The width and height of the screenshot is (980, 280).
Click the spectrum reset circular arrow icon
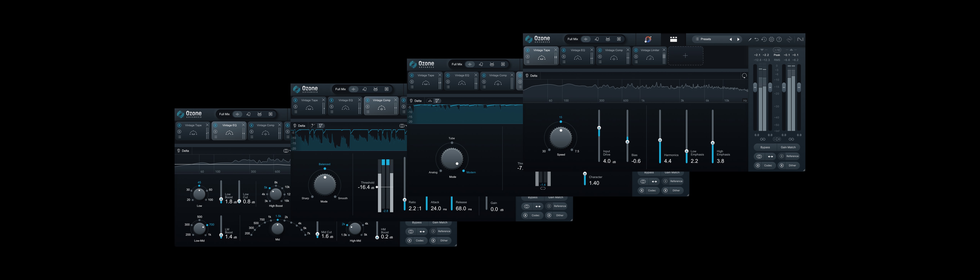(744, 76)
